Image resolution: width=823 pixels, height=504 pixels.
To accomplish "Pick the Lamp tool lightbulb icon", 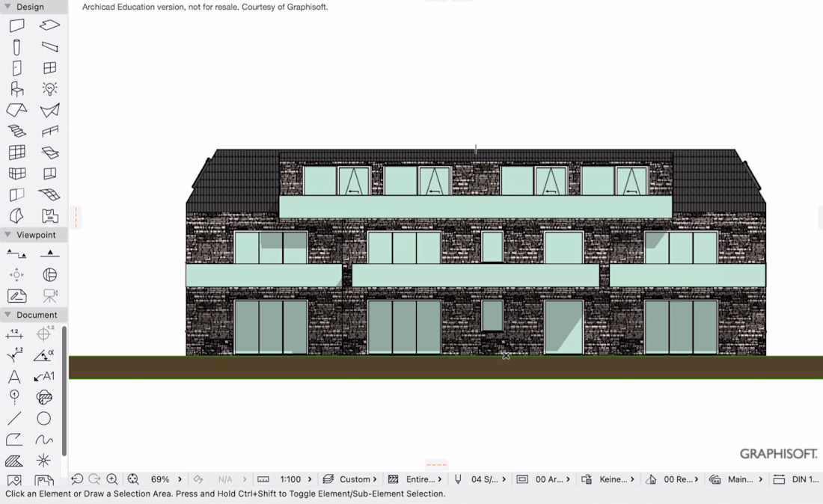I will click(x=50, y=89).
